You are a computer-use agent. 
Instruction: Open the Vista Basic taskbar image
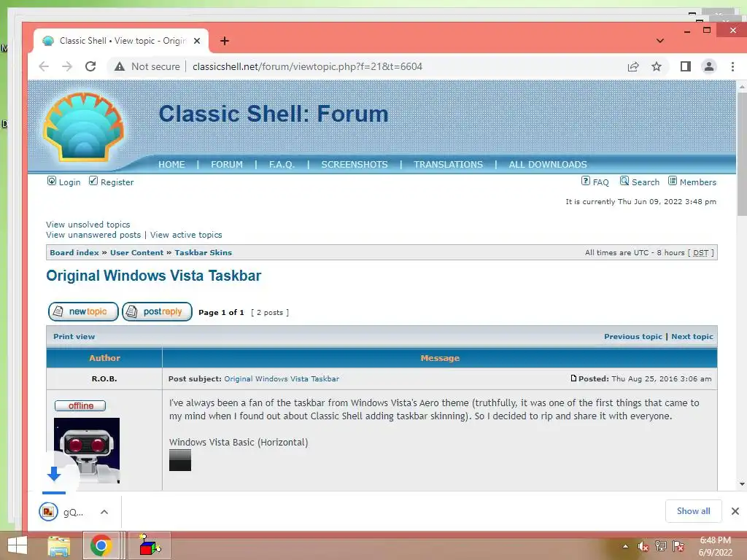[180, 460]
